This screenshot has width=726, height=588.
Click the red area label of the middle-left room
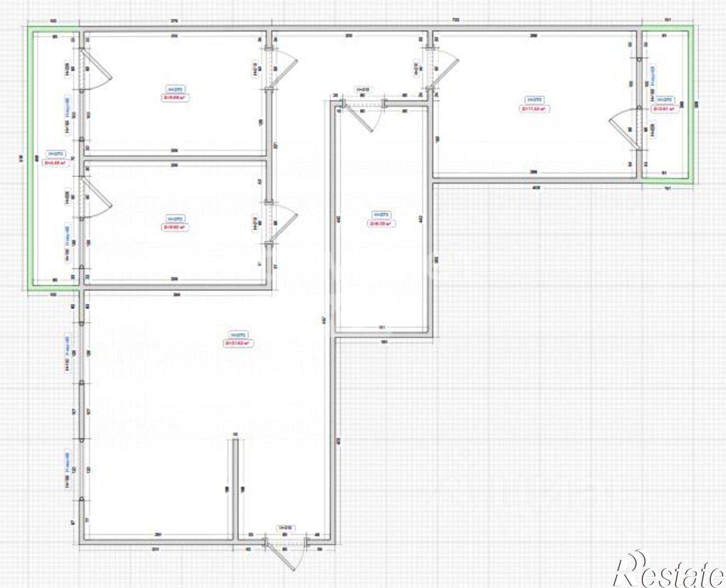175,227
